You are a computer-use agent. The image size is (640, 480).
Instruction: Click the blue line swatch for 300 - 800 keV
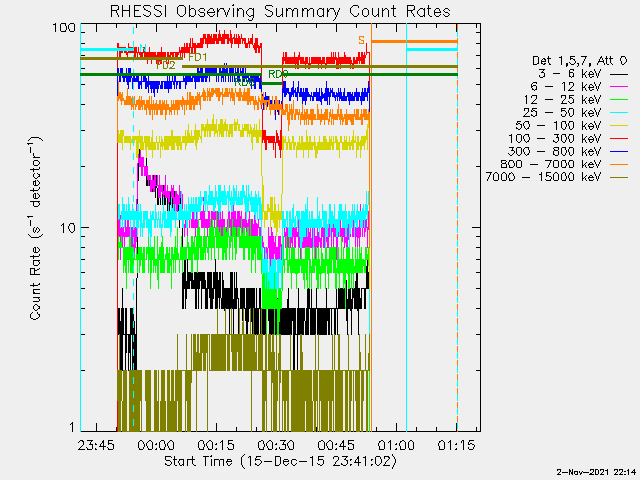[619, 151]
